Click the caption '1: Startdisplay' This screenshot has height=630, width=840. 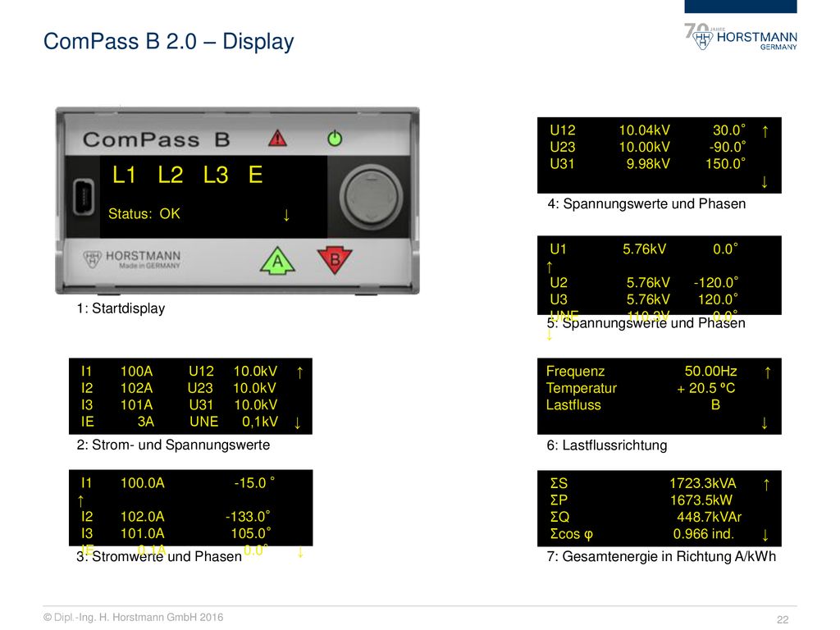(x=121, y=308)
